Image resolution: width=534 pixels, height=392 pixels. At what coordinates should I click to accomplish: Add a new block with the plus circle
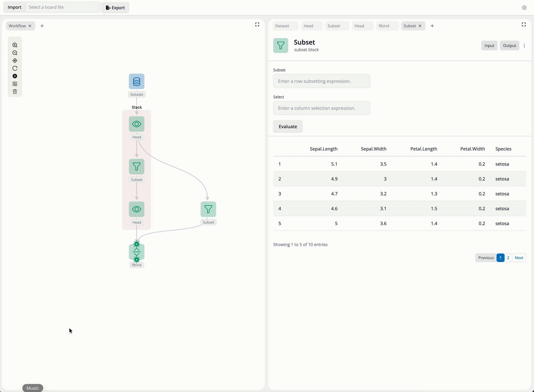pyautogui.click(x=15, y=76)
